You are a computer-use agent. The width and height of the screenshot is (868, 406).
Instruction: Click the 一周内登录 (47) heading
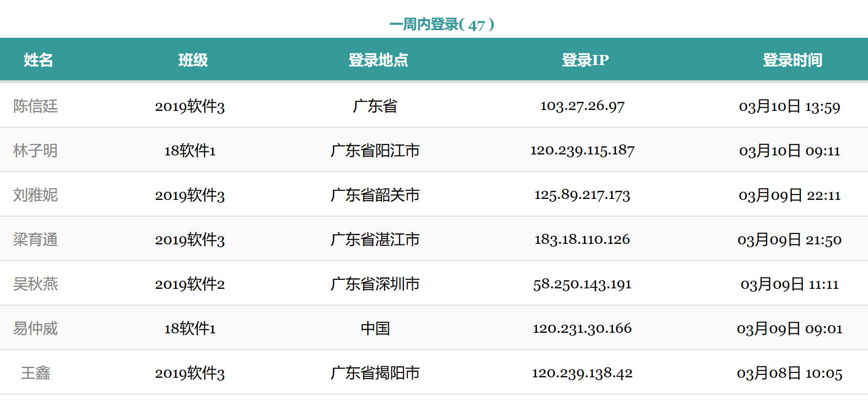tap(441, 24)
